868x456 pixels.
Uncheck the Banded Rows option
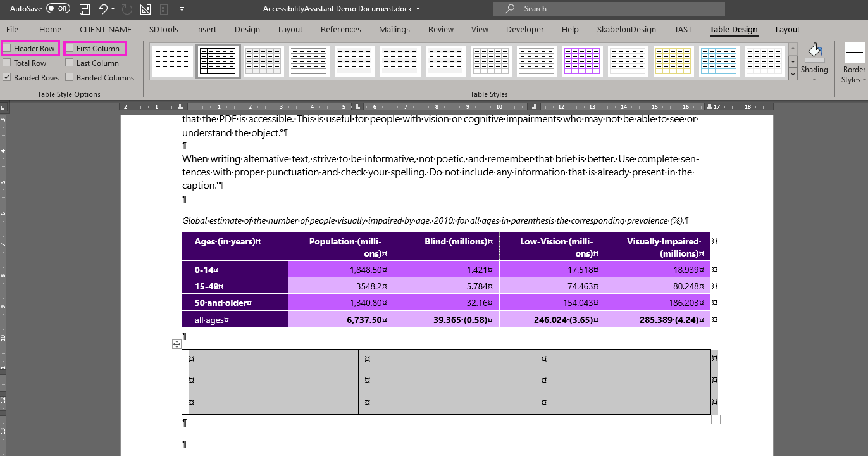pos(6,77)
